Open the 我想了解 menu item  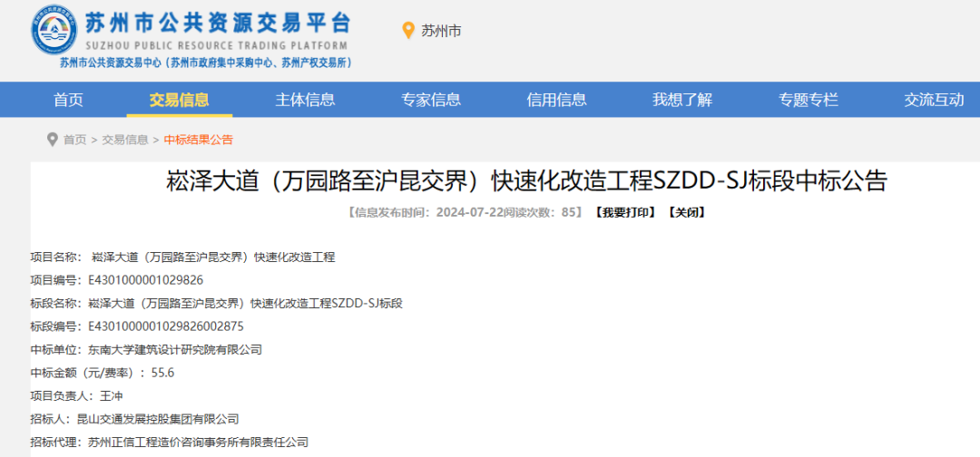click(x=682, y=100)
